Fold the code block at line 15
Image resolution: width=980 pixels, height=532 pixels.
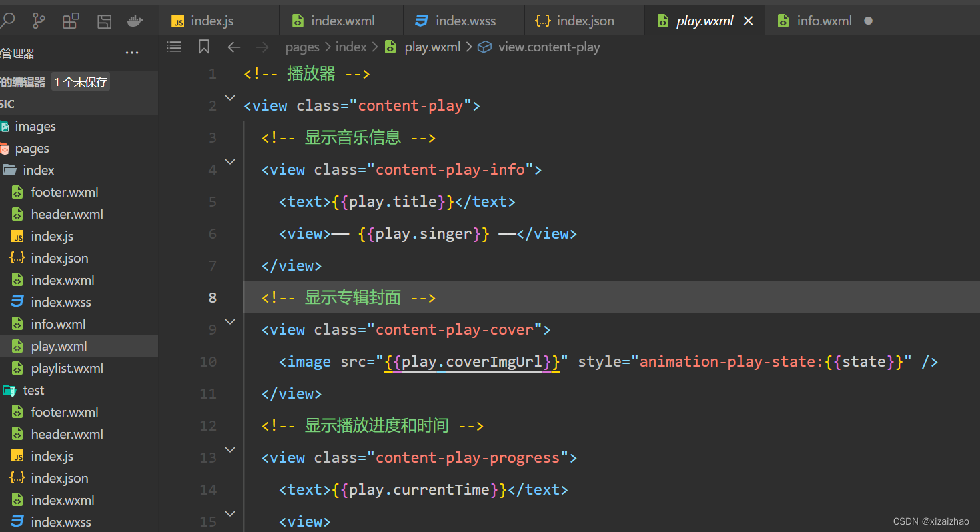pyautogui.click(x=230, y=514)
